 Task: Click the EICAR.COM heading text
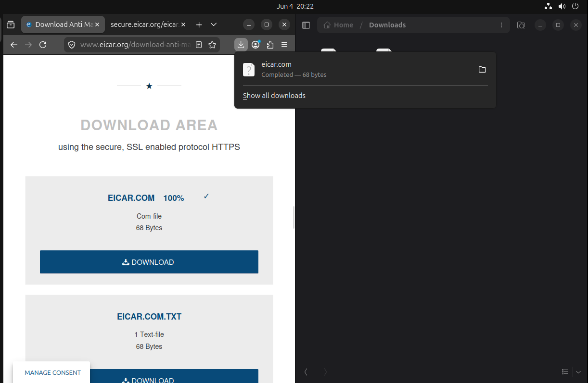click(x=131, y=198)
